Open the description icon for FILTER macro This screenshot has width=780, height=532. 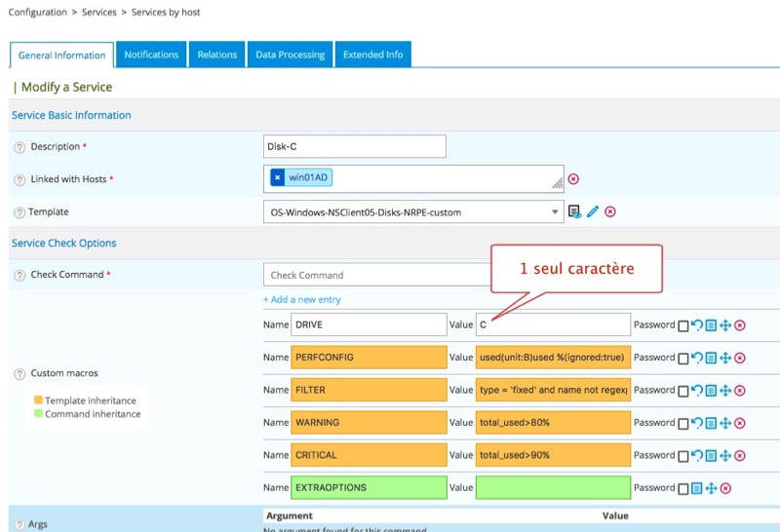click(711, 390)
